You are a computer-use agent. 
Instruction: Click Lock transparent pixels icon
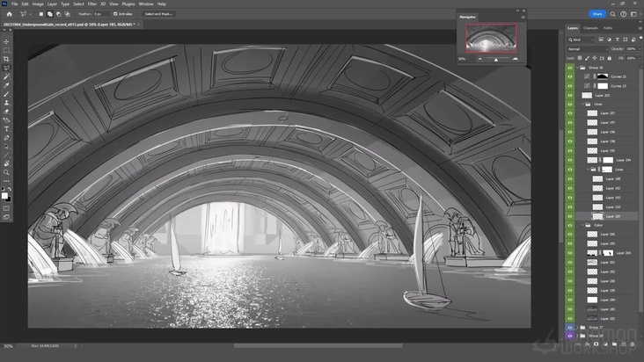(x=580, y=58)
